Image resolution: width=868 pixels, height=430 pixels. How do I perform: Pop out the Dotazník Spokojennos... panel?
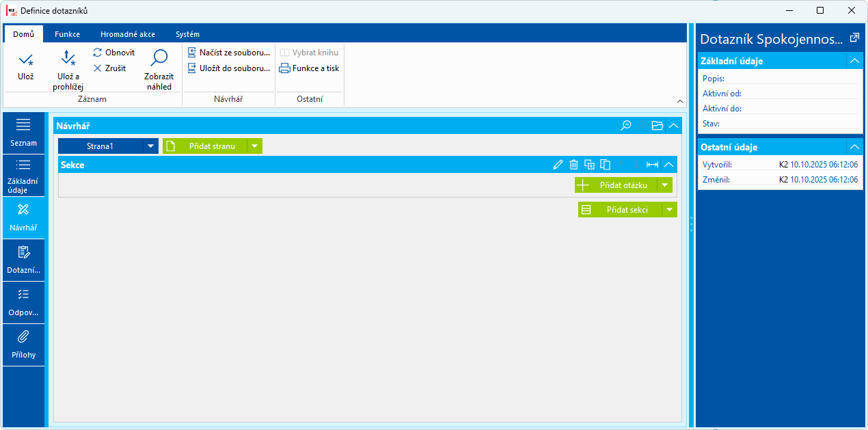tap(854, 38)
